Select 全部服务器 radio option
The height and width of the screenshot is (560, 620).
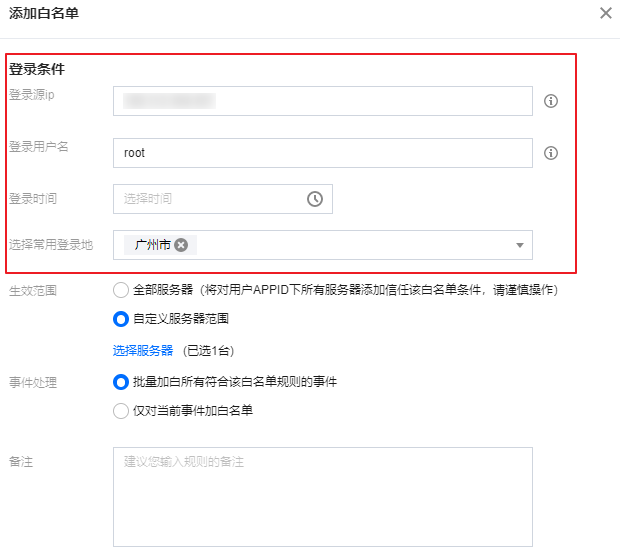coord(121,290)
